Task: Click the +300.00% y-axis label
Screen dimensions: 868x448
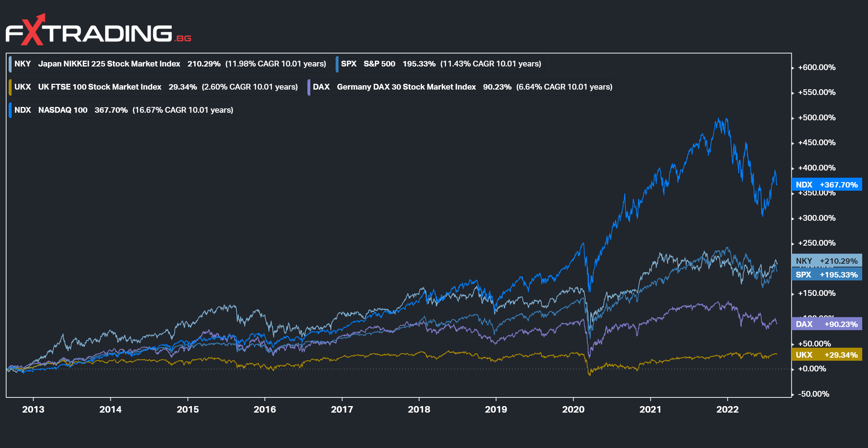Action: click(x=817, y=218)
